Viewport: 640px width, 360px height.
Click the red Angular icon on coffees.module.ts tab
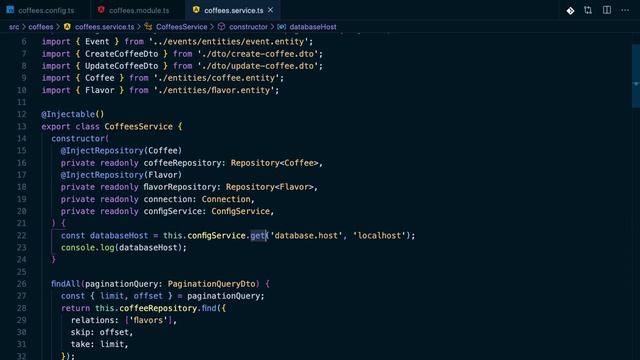click(101, 10)
